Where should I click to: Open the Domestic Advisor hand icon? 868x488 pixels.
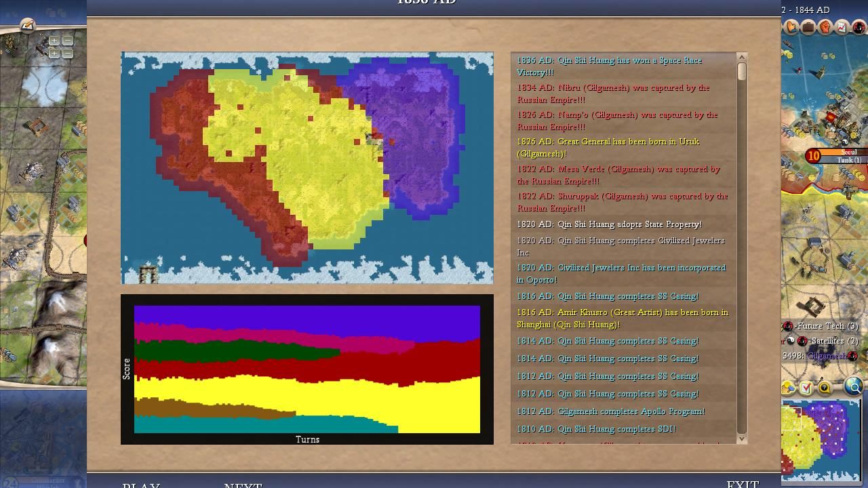coord(791,27)
